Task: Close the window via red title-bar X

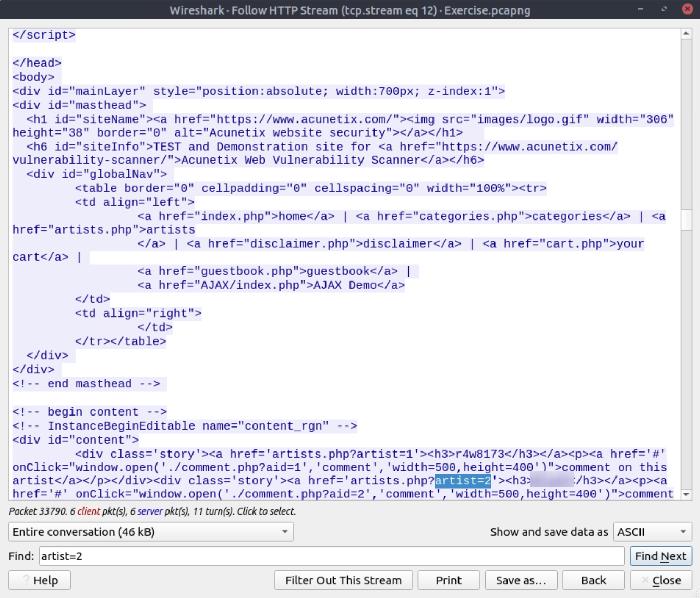Action: [x=687, y=9]
